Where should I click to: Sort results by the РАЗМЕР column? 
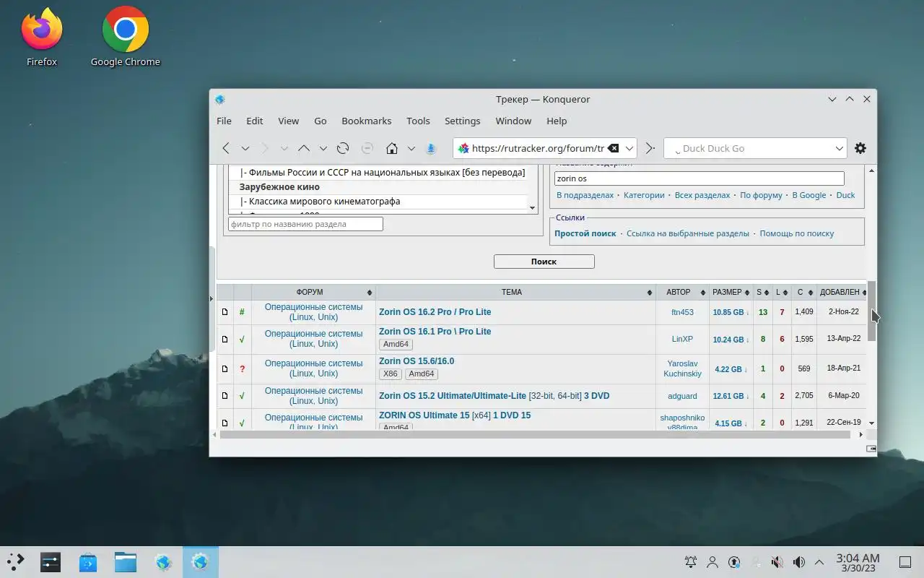731,292
